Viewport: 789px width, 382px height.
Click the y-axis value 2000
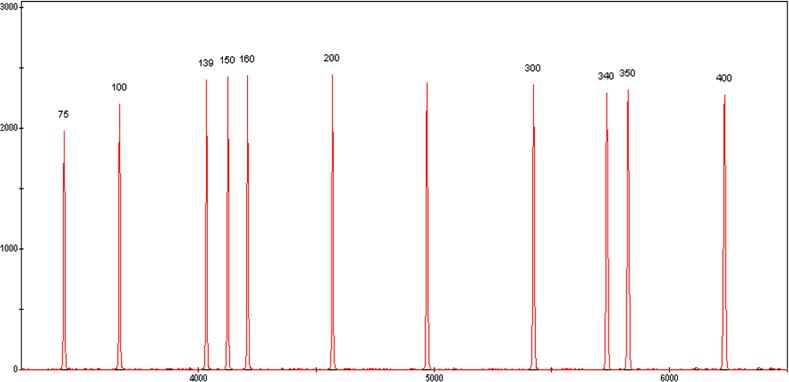coord(9,128)
